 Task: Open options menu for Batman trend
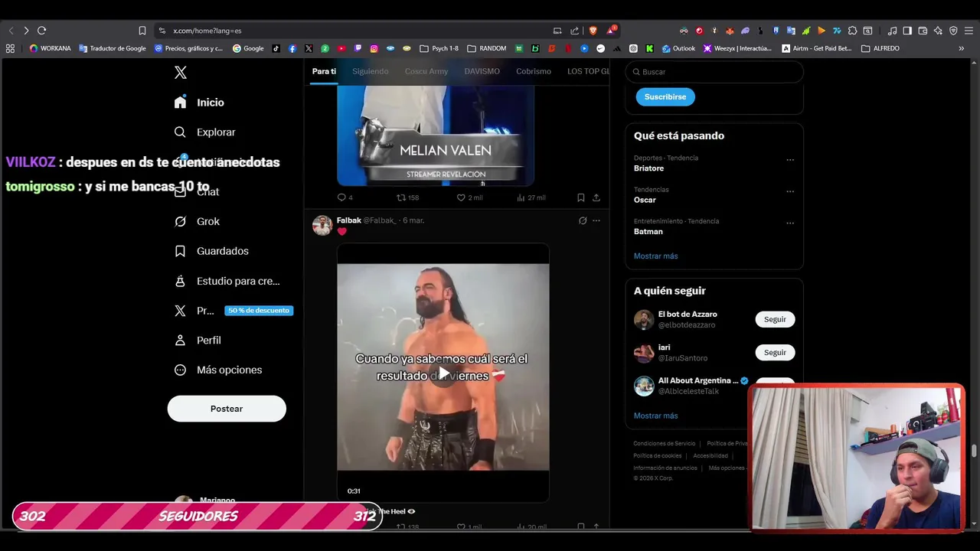coord(790,223)
